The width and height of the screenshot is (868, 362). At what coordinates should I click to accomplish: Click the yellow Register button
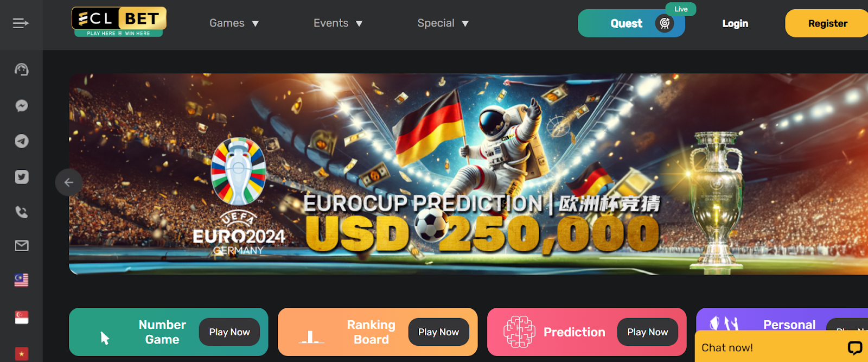pyautogui.click(x=827, y=23)
